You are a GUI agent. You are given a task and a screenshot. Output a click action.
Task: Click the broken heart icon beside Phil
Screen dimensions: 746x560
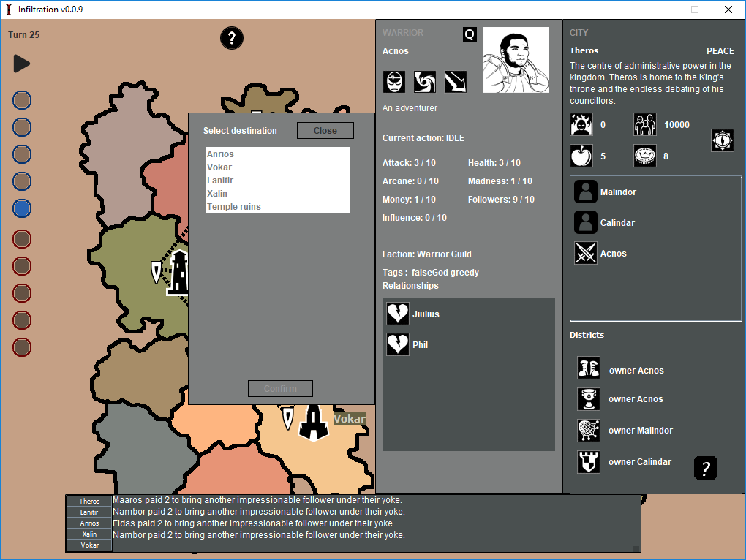click(397, 344)
